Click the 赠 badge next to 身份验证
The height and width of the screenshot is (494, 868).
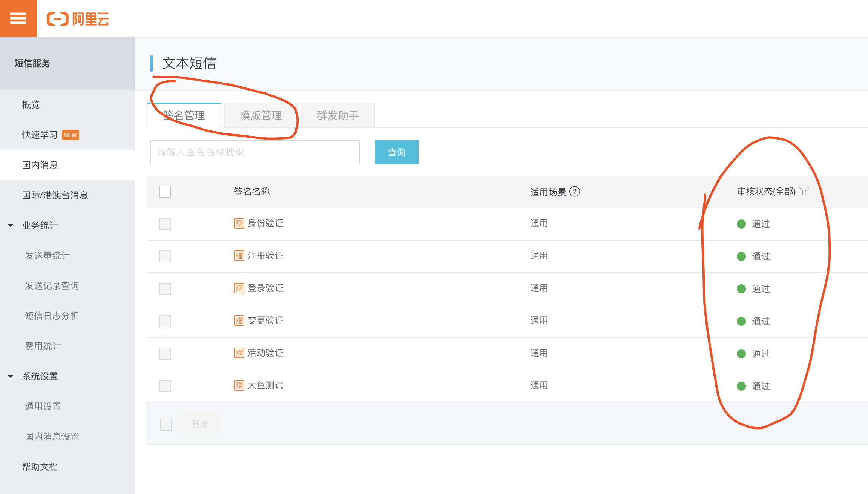coord(239,223)
